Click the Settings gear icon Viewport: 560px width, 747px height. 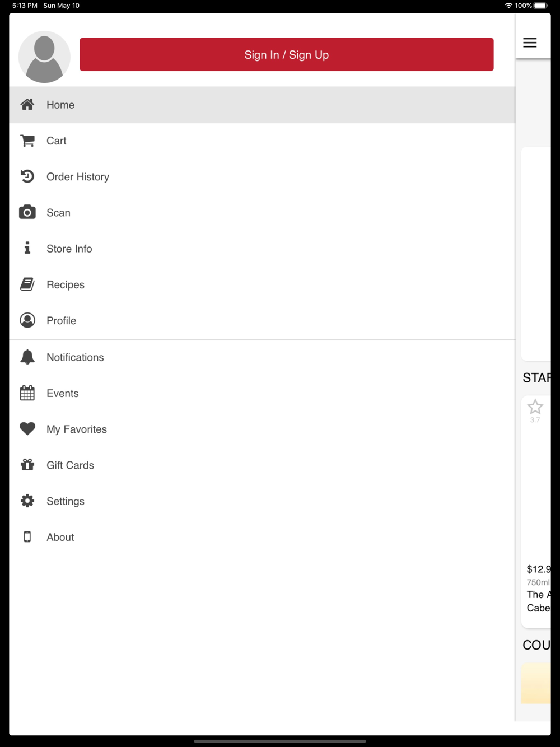[27, 501]
